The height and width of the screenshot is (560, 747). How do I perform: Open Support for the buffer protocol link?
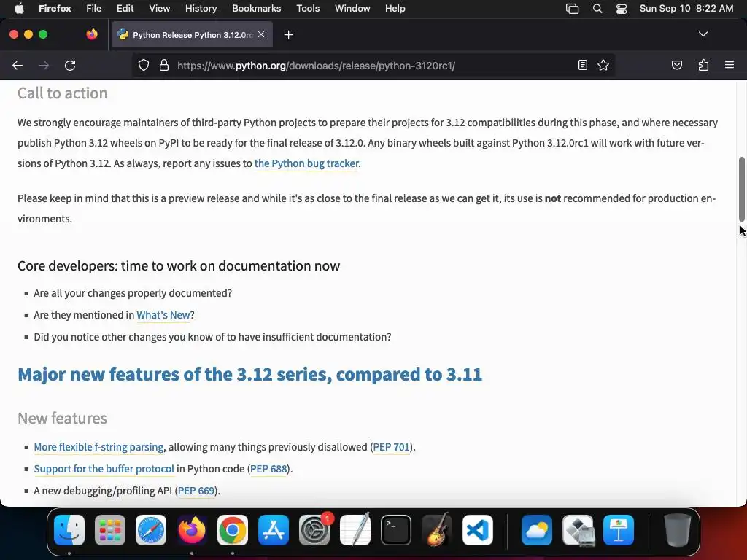point(104,469)
